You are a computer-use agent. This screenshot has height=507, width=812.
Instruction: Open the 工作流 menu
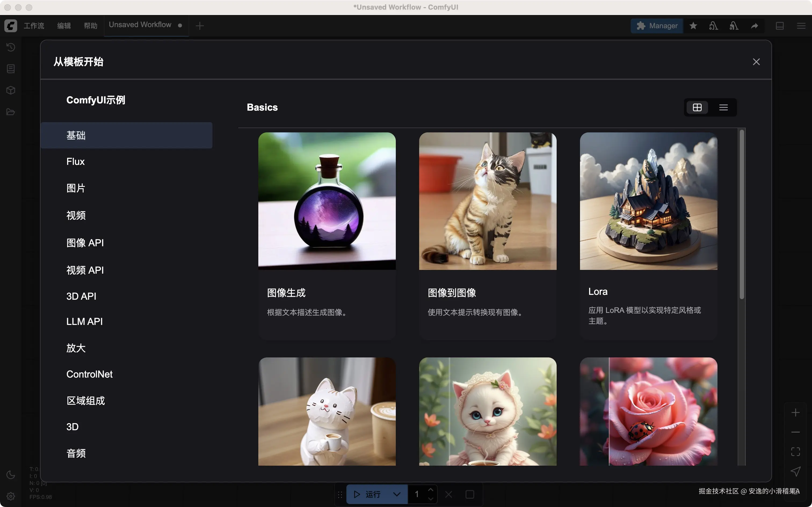34,26
